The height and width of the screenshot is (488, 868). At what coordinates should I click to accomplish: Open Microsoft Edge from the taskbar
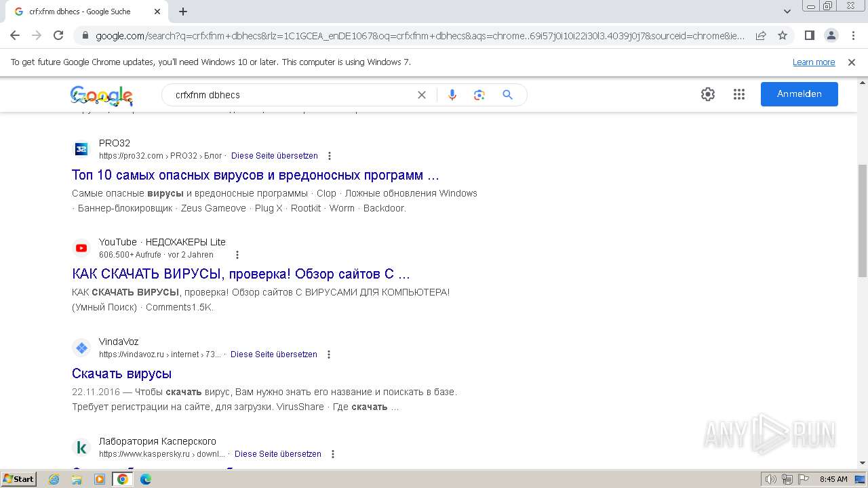[x=146, y=479]
